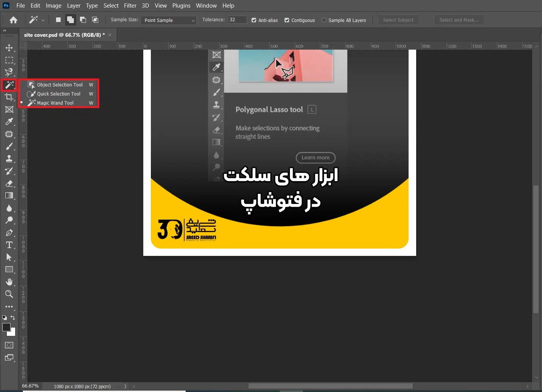Click the foreground color swatch
The image size is (542, 392).
point(6,327)
